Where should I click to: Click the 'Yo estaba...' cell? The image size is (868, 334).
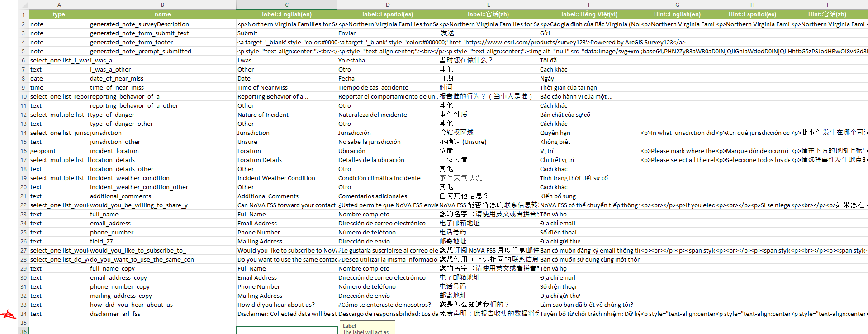point(388,60)
